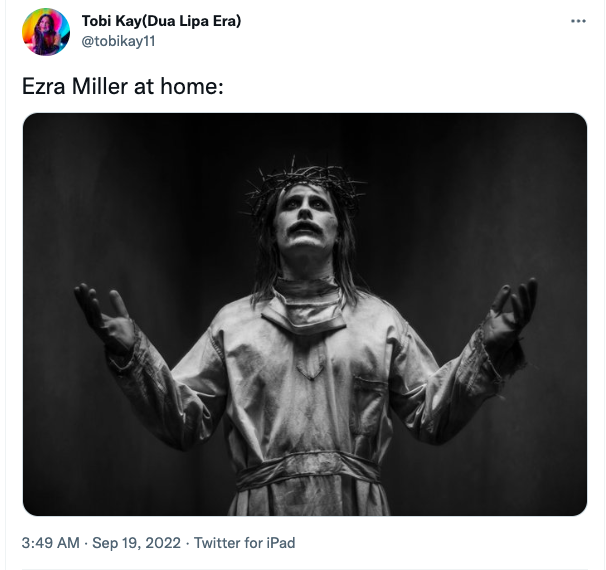Click the word "Miller" in the tweet

(x=99, y=87)
